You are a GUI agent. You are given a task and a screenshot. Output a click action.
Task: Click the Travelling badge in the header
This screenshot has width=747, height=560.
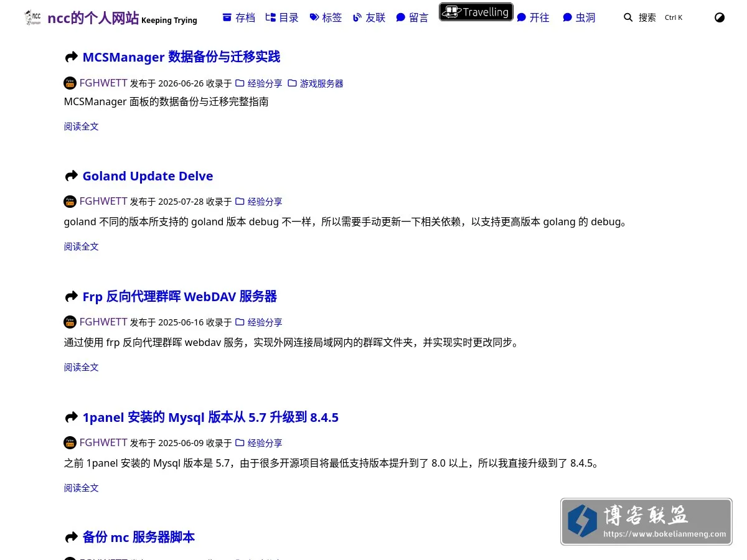click(x=476, y=12)
